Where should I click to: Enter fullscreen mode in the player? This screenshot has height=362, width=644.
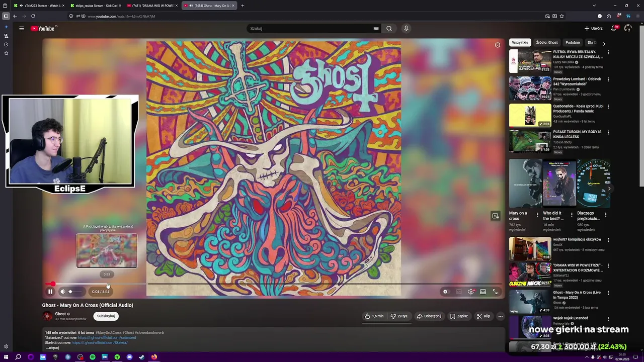(x=495, y=292)
